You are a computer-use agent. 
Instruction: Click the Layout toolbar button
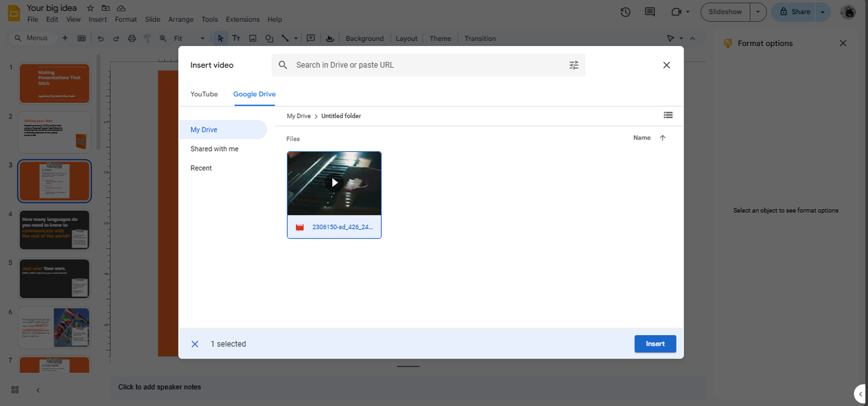click(406, 39)
